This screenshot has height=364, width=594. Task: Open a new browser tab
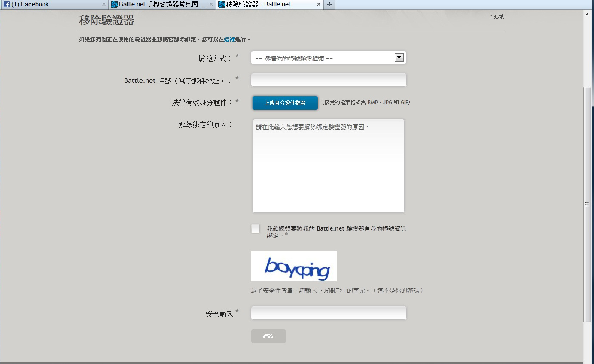[x=329, y=4]
